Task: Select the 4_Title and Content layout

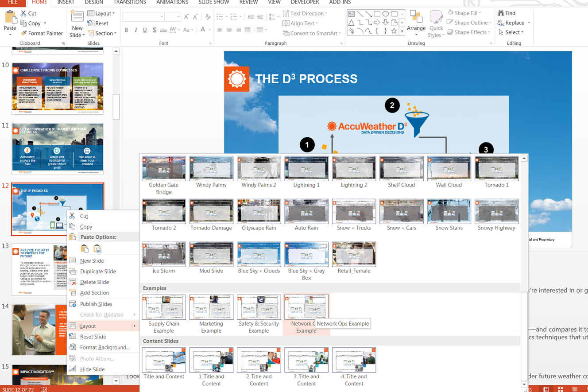Action: (x=354, y=367)
